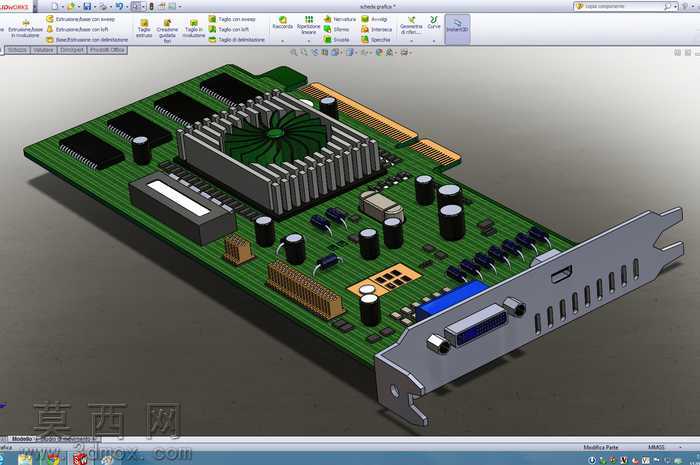Viewport: 700px width, 465px height.
Task: Open SolidWorks icon on the Windows taskbar
Action: point(80,459)
